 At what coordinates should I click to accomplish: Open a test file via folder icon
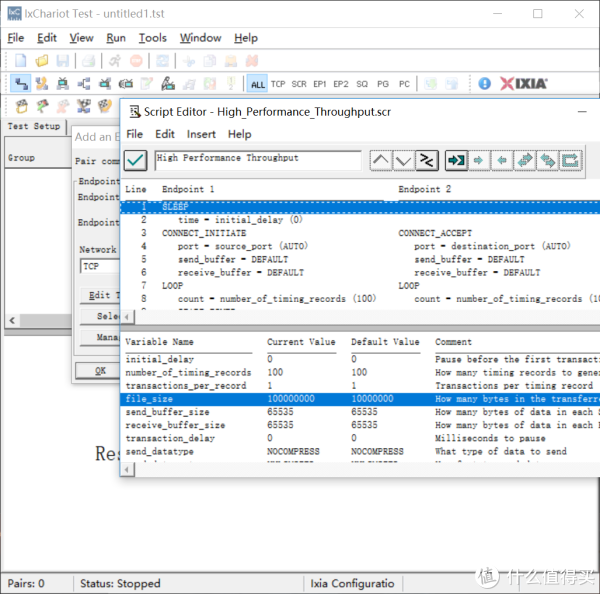[42, 60]
